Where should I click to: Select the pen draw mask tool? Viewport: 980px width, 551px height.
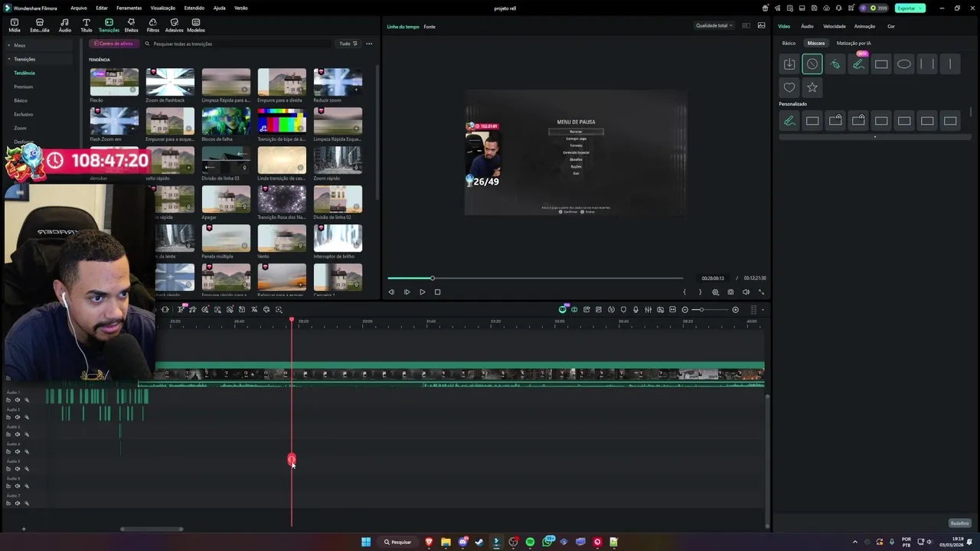coord(835,64)
